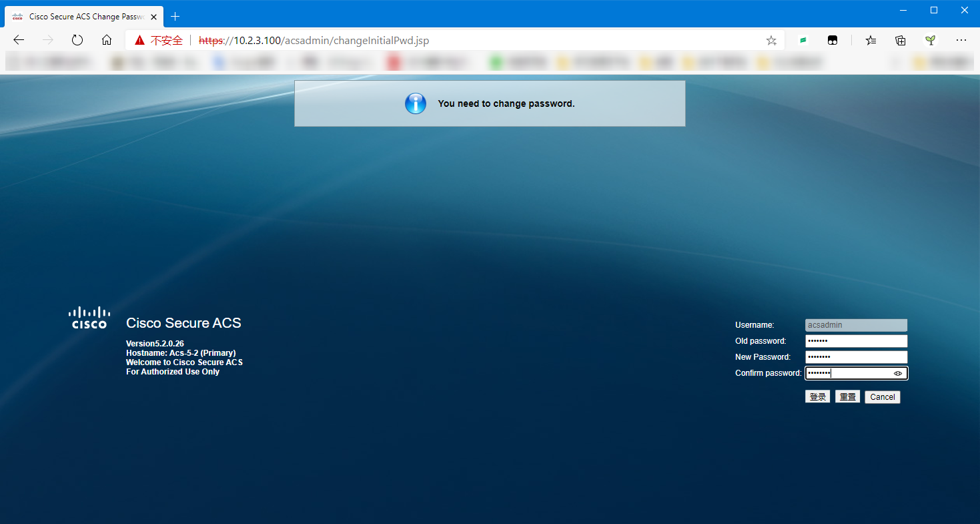The height and width of the screenshot is (524, 980).
Task: Cancel the password change
Action: tap(882, 396)
